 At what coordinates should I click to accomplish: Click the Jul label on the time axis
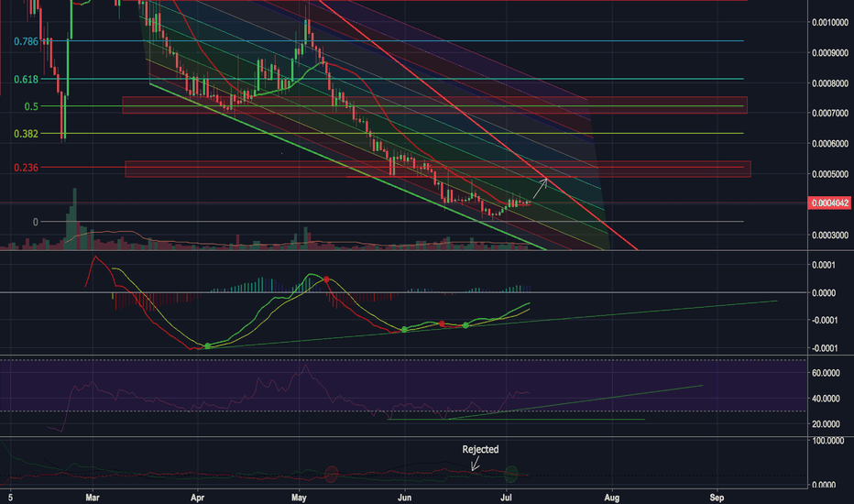tap(507, 498)
